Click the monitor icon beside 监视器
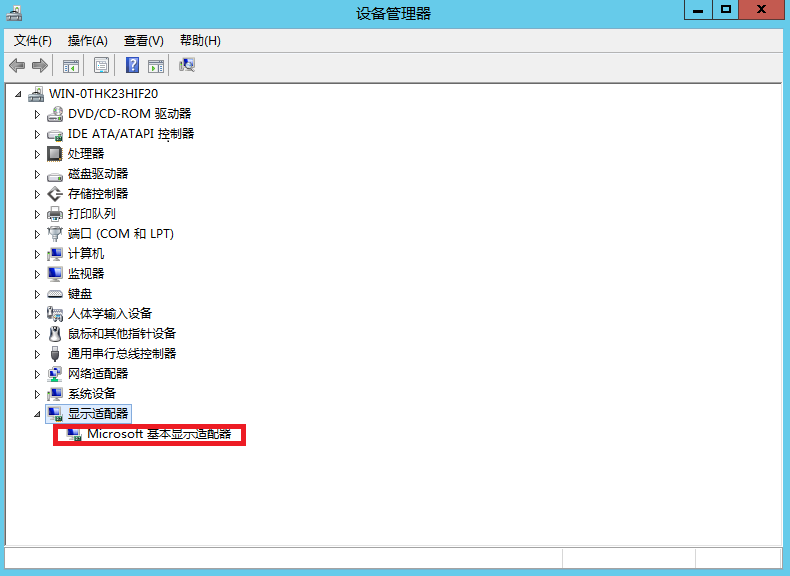The width and height of the screenshot is (790, 576). coord(55,274)
